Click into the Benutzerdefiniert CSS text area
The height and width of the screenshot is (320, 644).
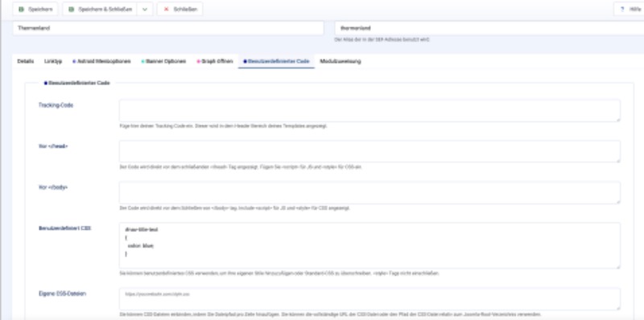pyautogui.click(x=369, y=245)
